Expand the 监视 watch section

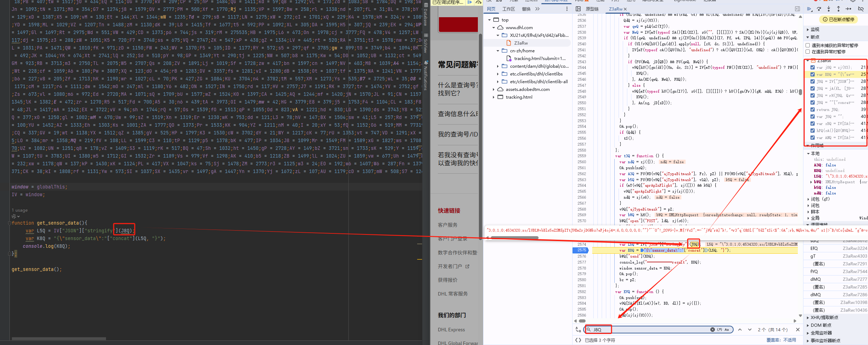pyautogui.click(x=808, y=29)
